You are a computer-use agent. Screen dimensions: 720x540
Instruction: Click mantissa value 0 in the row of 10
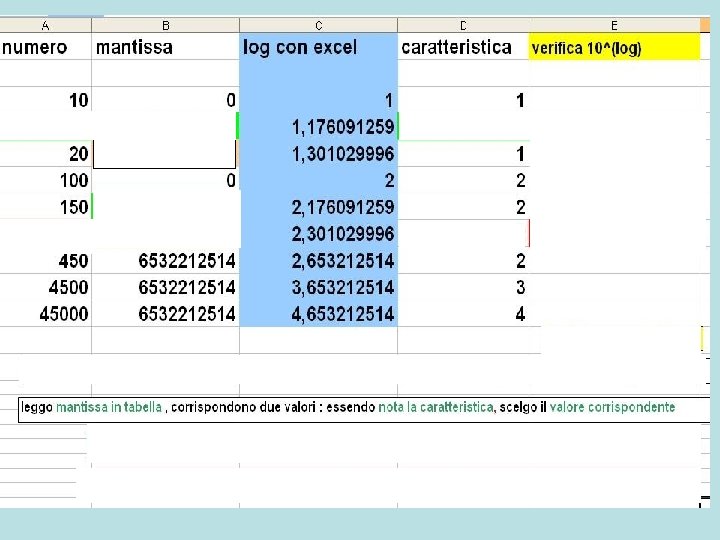point(165,100)
